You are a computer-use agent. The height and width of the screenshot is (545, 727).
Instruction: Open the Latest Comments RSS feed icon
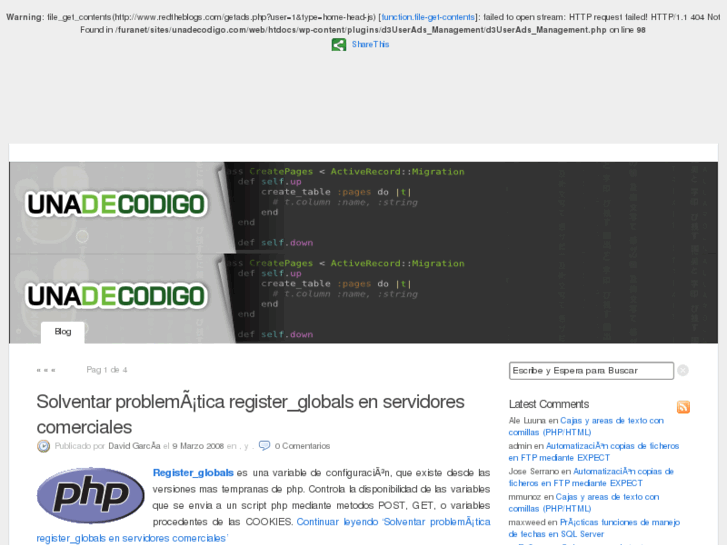point(683,407)
